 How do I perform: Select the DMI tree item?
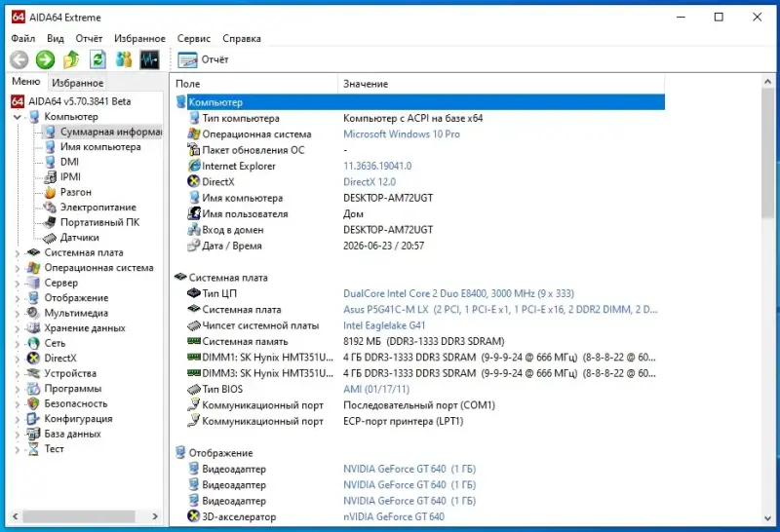click(69, 162)
